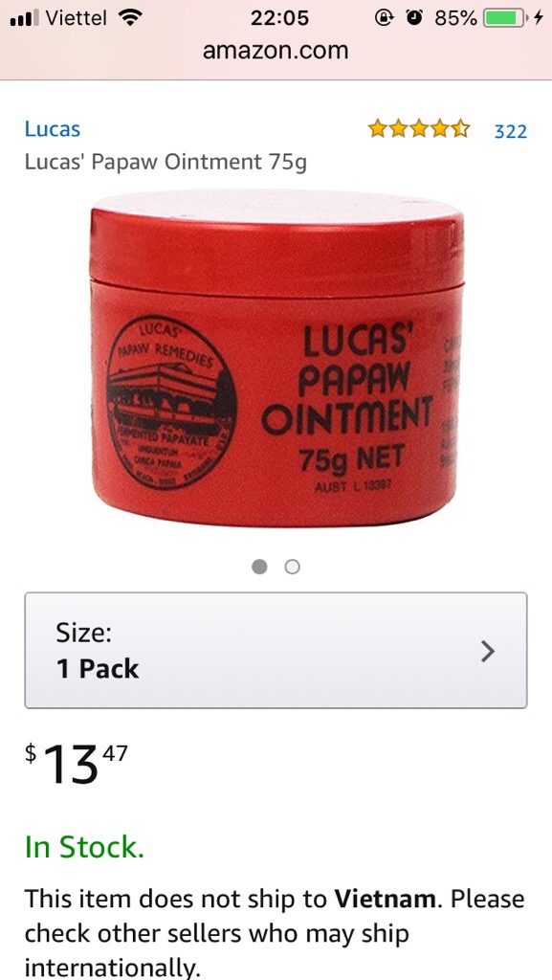Viewport: 552px width, 980px height.
Task: Tap the alarm clock status icon
Action: pos(413,18)
